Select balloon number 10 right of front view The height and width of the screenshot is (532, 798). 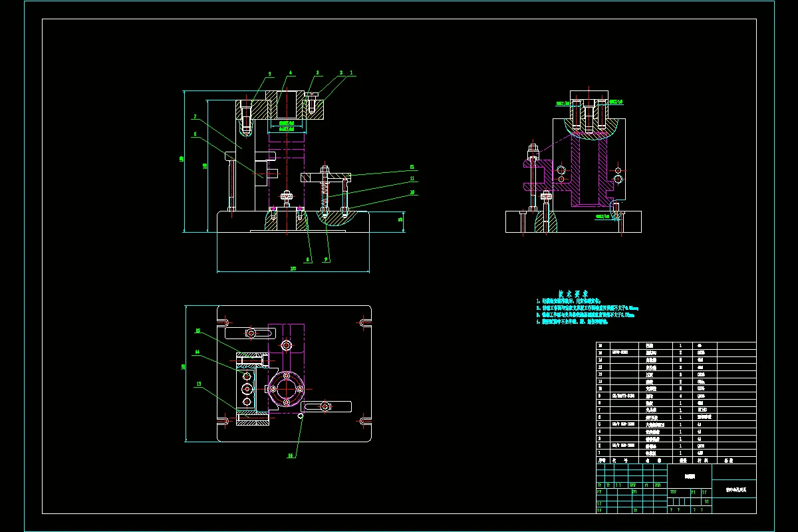tap(412, 192)
